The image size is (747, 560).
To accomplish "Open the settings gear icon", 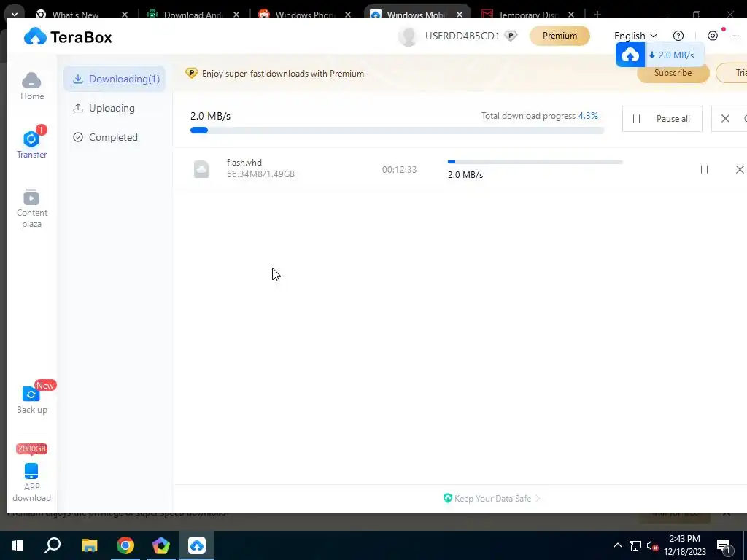I will 712,36.
